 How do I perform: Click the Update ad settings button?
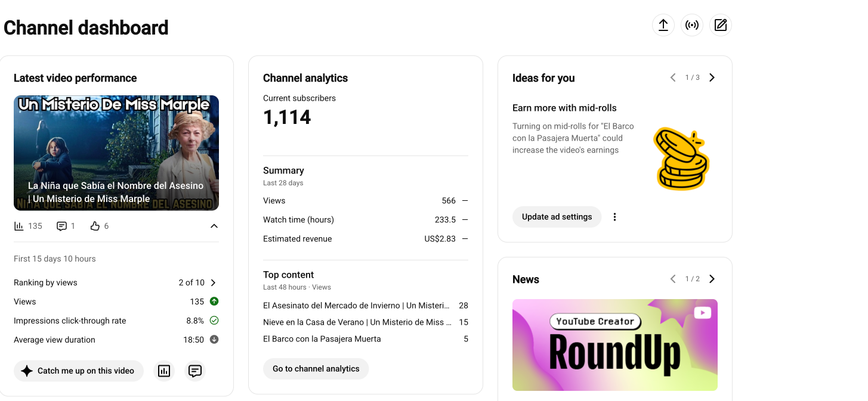coord(557,217)
